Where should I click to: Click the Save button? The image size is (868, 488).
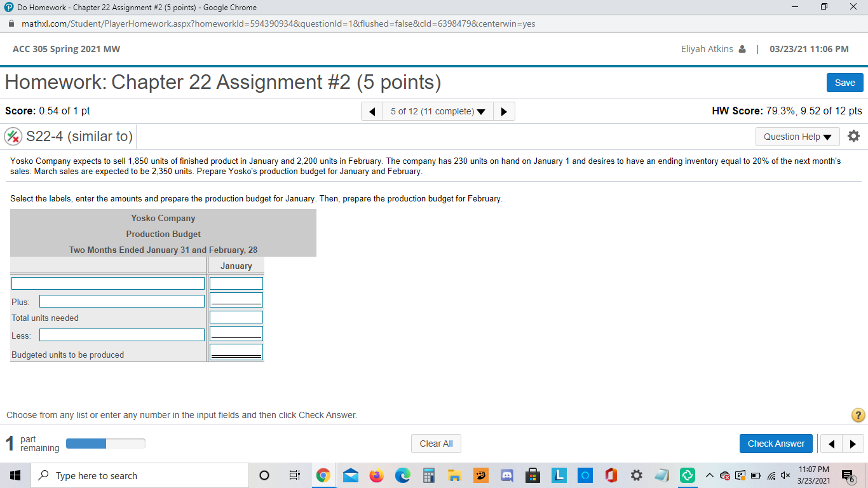pyautogui.click(x=844, y=82)
